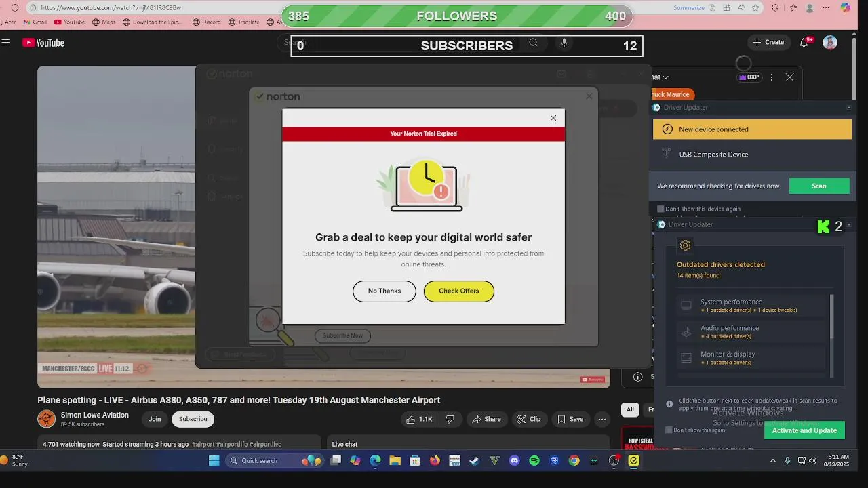Open Firefox from the taskbar
Screen dimensions: 868x488
(x=435, y=461)
